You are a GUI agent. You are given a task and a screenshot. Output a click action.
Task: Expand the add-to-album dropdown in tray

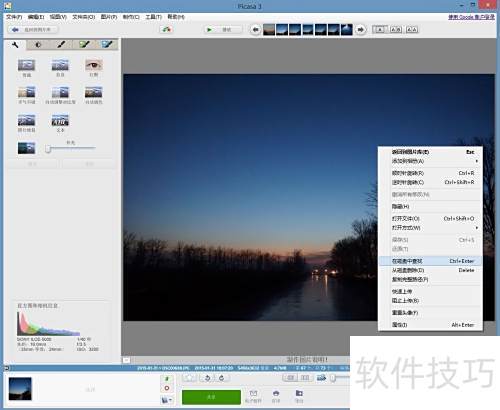click(167, 399)
